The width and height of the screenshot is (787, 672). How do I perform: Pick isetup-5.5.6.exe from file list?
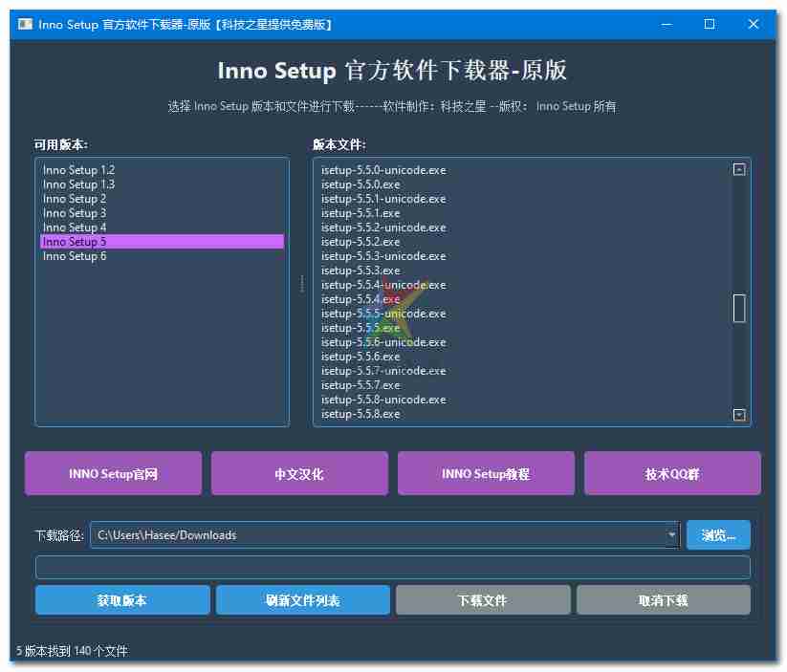361,357
